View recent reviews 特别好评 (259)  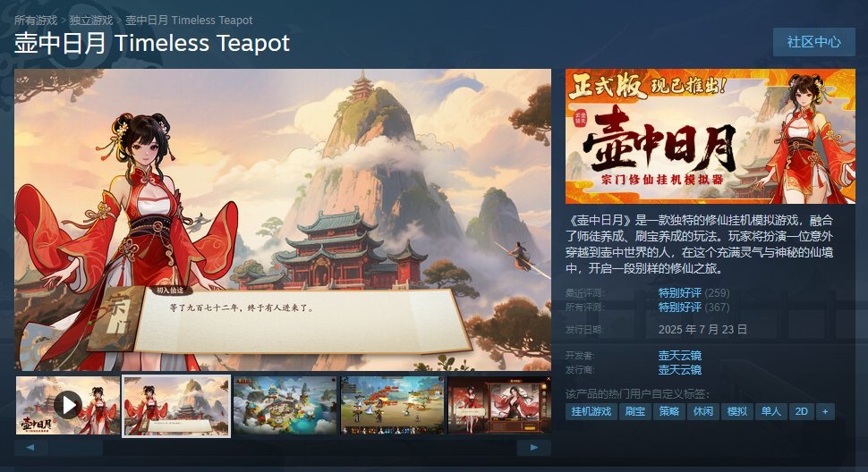click(x=694, y=293)
